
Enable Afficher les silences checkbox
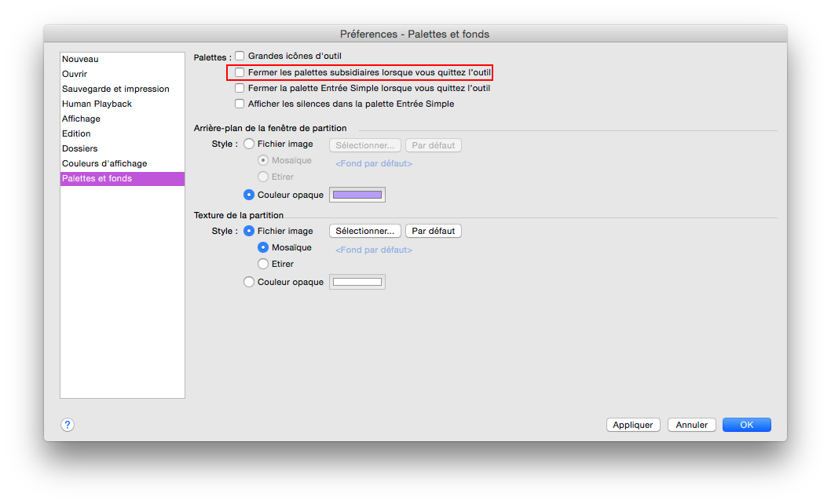click(240, 104)
